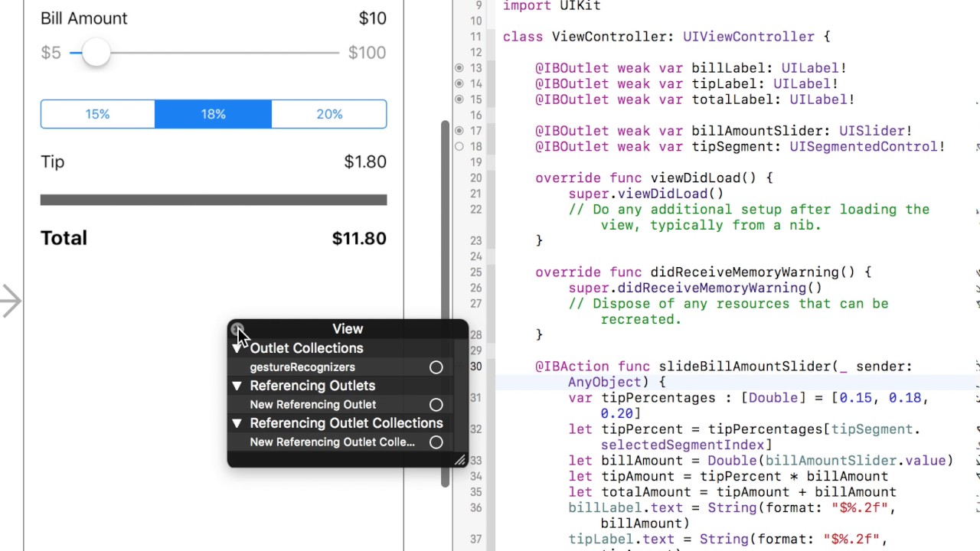Click the unconnected tipSegment outlet circle
The width and height of the screenshot is (980, 551).
click(459, 146)
